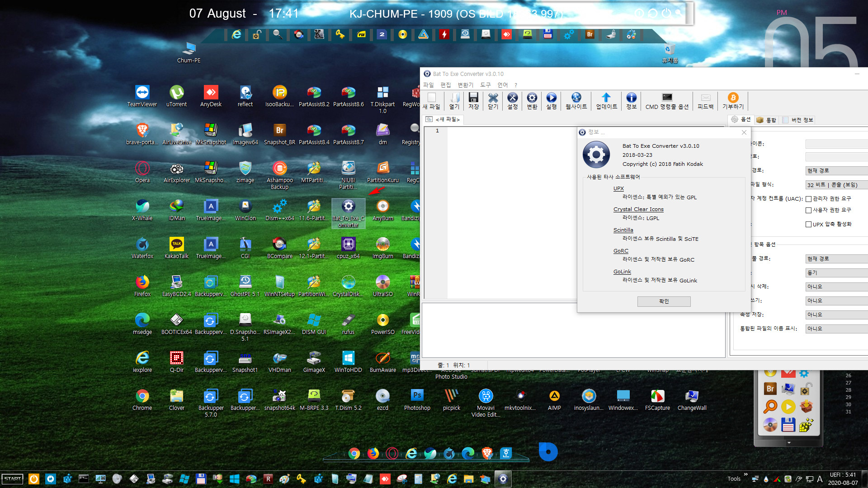The width and height of the screenshot is (868, 488).
Task: Select the KakaoTalk desktop icon
Action: 176,248
